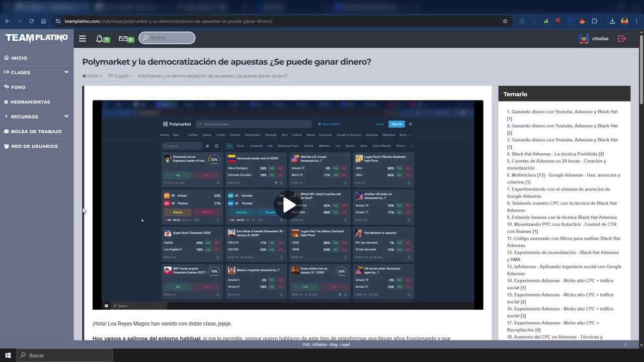Open the chuiso username link
The height and width of the screenshot is (362, 644).
pos(600,38)
